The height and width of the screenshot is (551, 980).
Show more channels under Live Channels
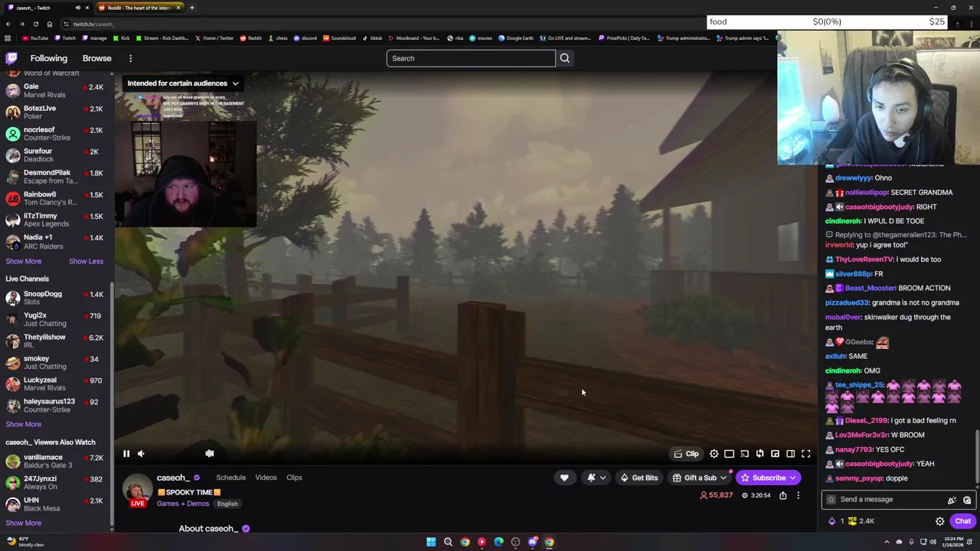tap(23, 425)
